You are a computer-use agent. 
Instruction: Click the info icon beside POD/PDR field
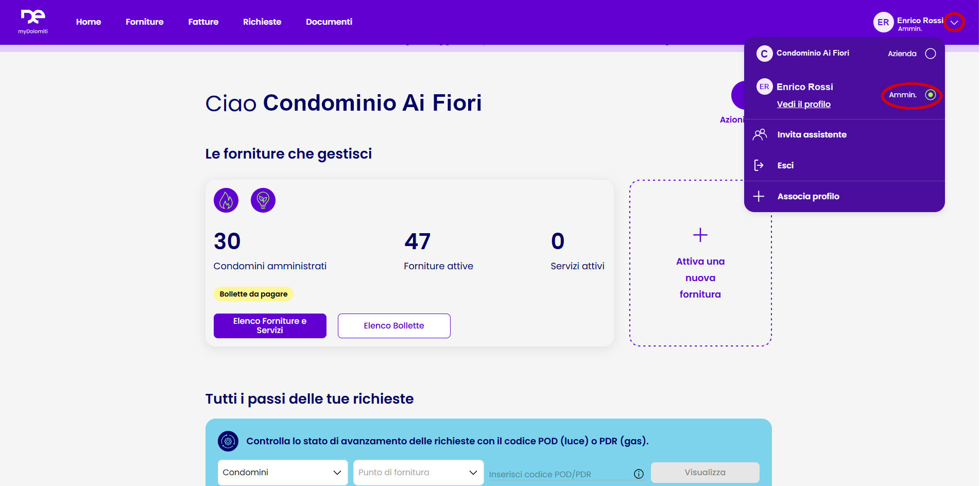click(x=639, y=473)
